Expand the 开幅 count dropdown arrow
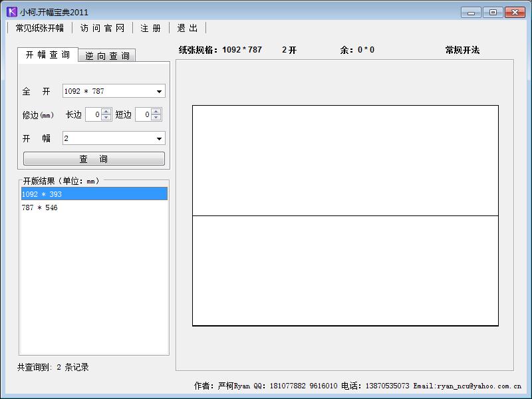The image size is (532, 399). click(x=159, y=138)
